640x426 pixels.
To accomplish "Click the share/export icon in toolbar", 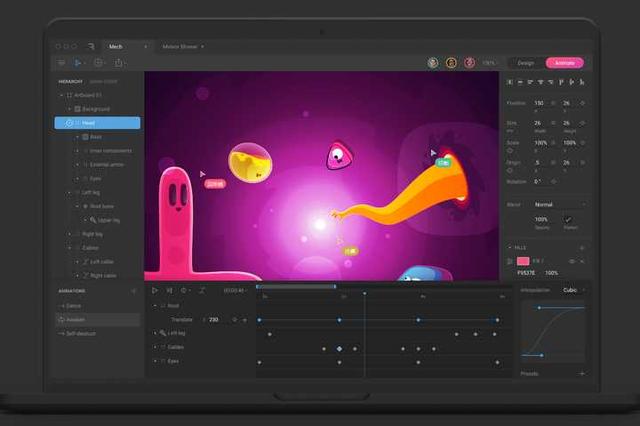I will (119, 63).
